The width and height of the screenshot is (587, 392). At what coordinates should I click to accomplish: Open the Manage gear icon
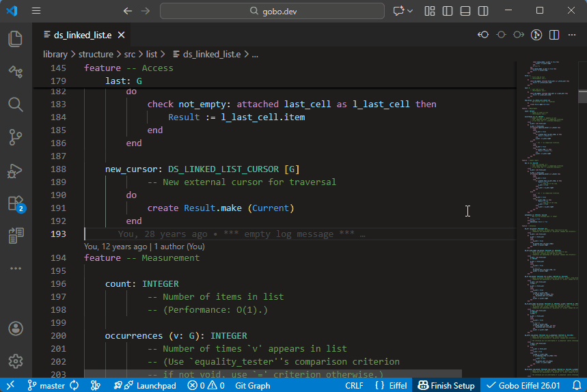point(15,361)
